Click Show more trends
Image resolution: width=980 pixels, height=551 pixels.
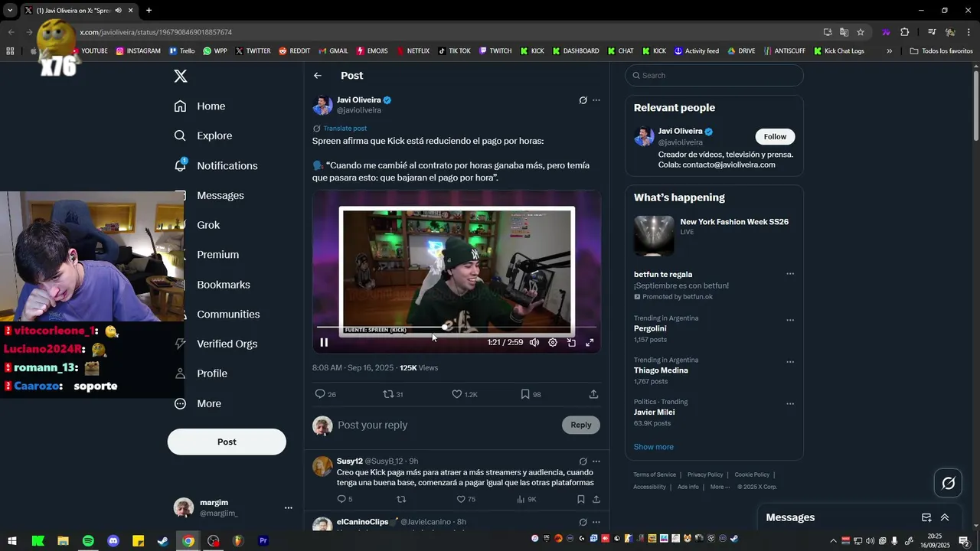tap(653, 447)
